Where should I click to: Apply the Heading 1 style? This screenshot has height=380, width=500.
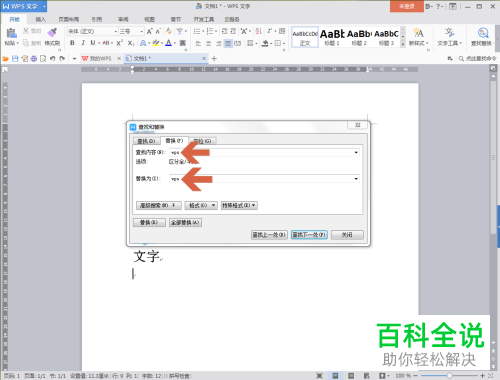pyautogui.click(x=332, y=37)
